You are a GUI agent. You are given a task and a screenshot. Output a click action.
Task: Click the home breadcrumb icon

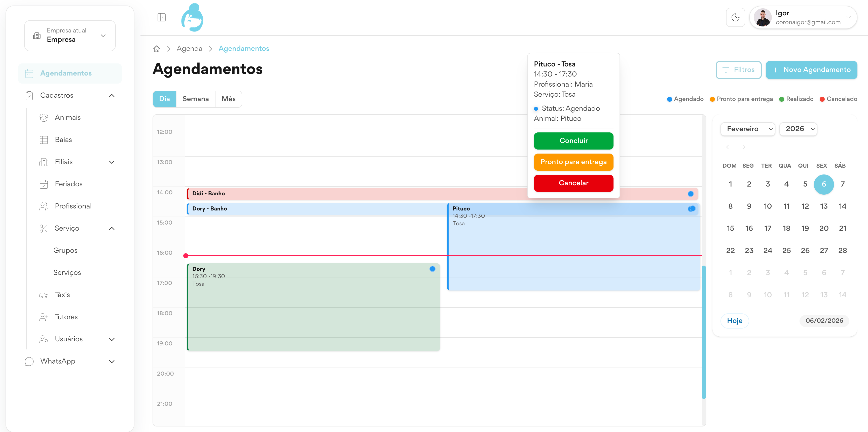[156, 49]
